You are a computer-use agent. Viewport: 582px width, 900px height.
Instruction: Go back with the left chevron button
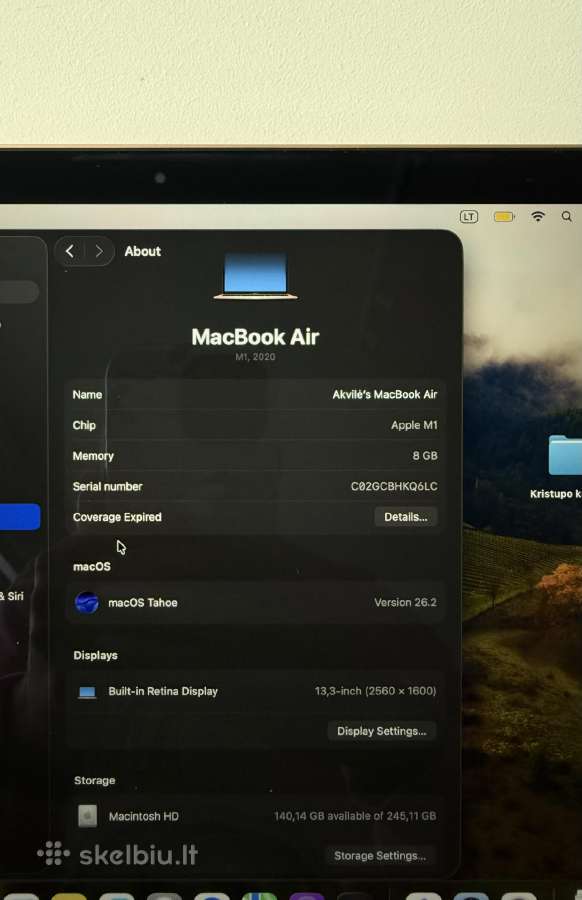pyautogui.click(x=70, y=251)
